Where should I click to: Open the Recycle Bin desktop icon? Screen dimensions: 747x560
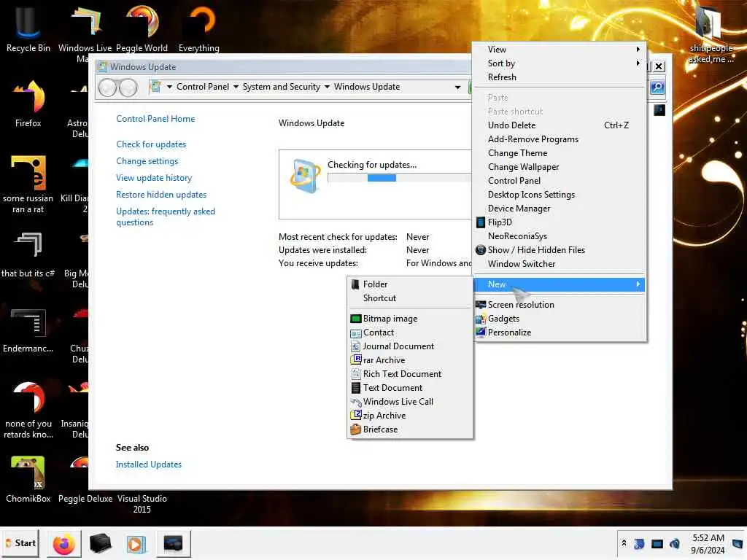pos(28,28)
